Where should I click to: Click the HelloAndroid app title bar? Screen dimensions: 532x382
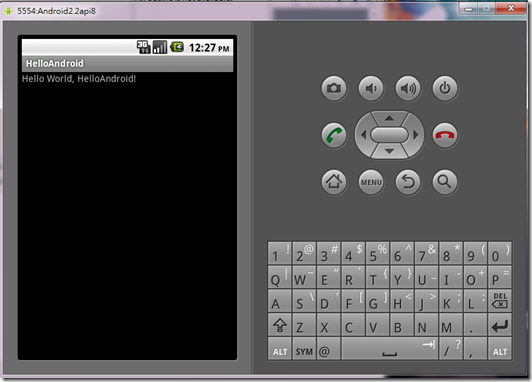tap(127, 63)
